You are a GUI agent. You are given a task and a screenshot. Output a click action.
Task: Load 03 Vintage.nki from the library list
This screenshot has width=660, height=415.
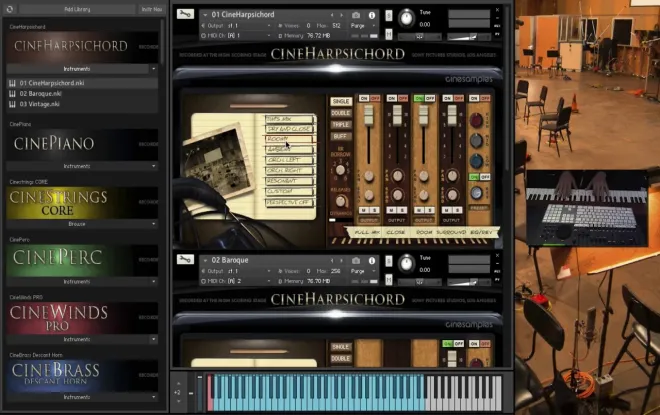tap(82, 104)
